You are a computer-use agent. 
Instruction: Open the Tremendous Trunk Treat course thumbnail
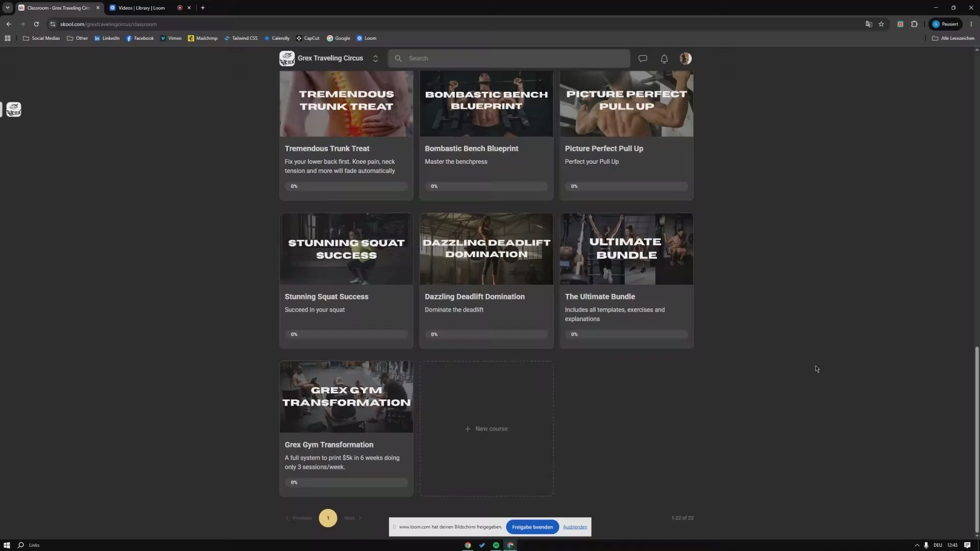[x=346, y=104]
